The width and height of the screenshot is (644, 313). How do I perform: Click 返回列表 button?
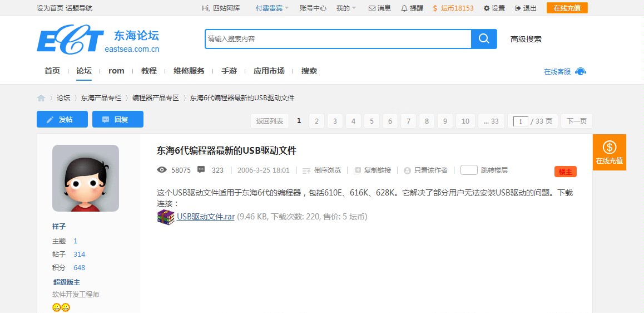click(270, 121)
